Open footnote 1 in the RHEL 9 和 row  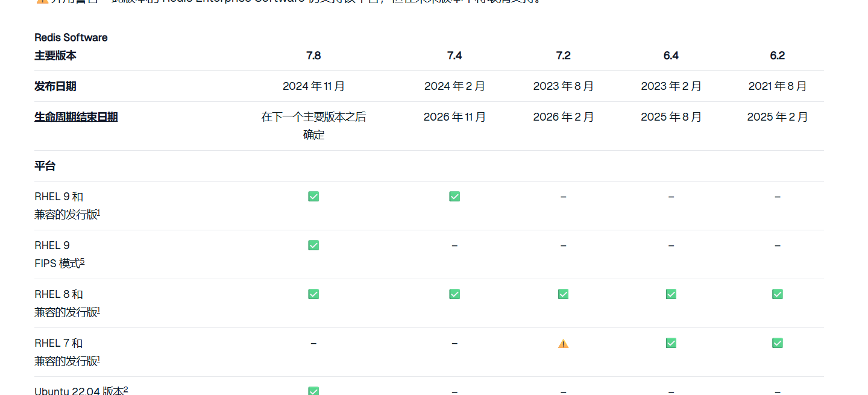pos(99,212)
